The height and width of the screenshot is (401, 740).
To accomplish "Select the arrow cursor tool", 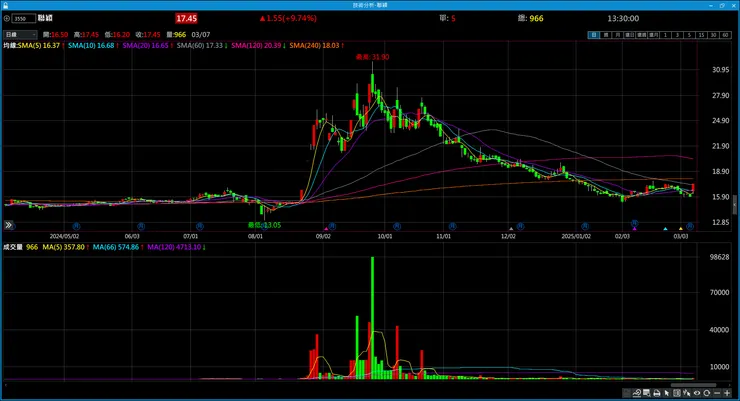I will [x=667, y=393].
